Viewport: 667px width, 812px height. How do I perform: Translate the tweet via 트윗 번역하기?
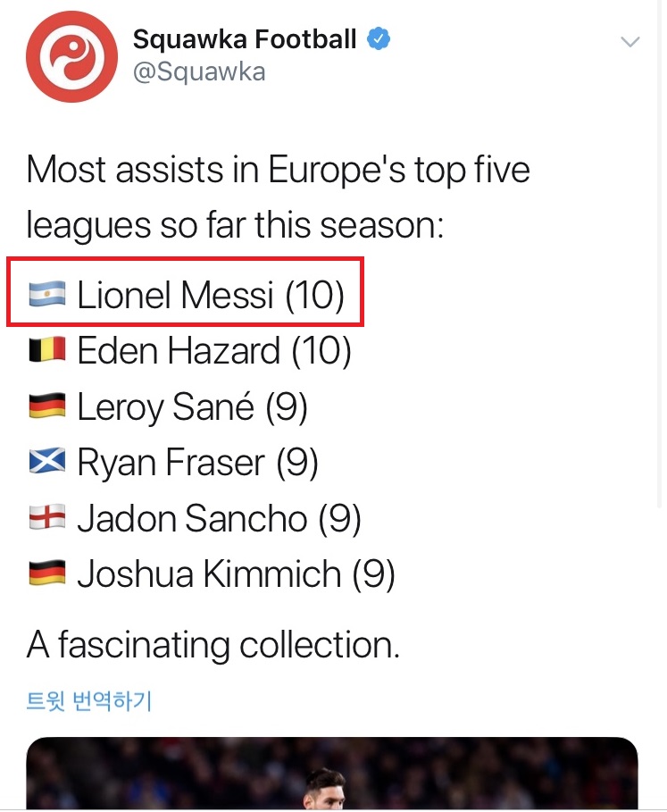[x=89, y=701]
